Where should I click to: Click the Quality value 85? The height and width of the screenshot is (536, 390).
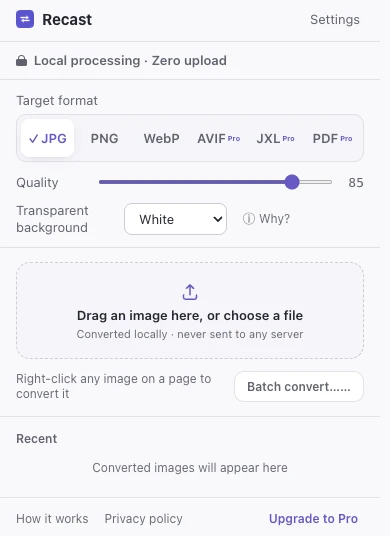click(x=356, y=183)
